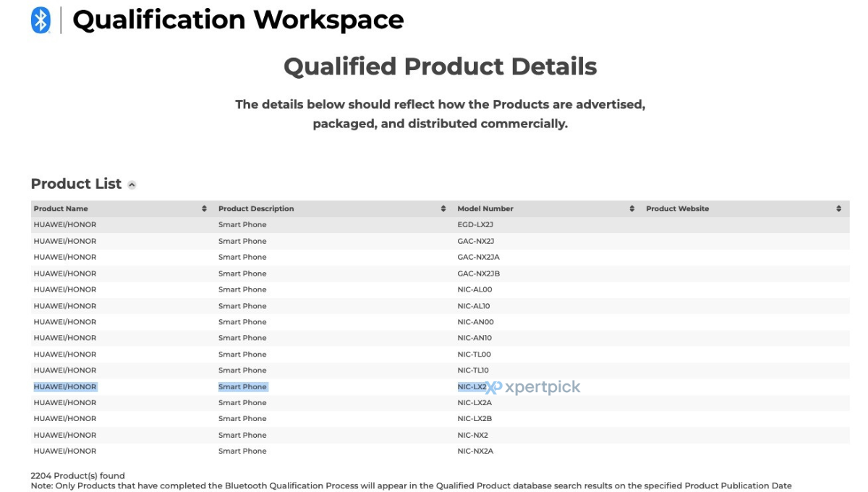
Task: Sort by Product Website column
Action: 839,208
